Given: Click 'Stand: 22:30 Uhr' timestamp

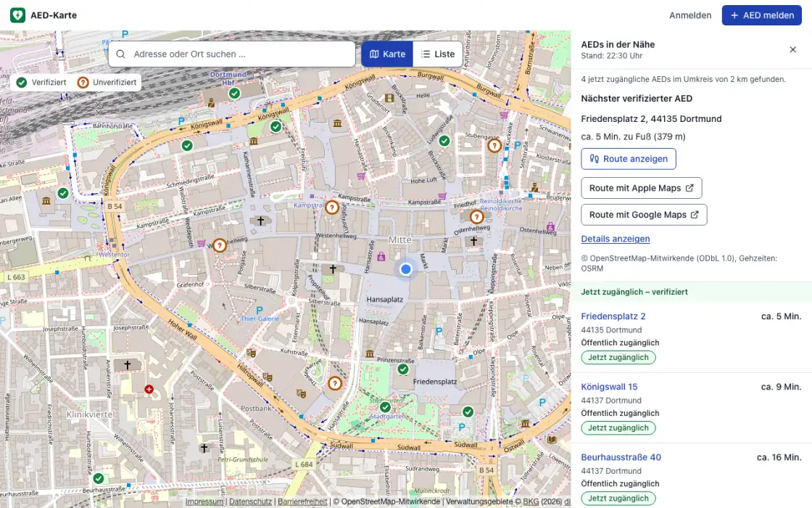Looking at the screenshot, I should click(612, 56).
